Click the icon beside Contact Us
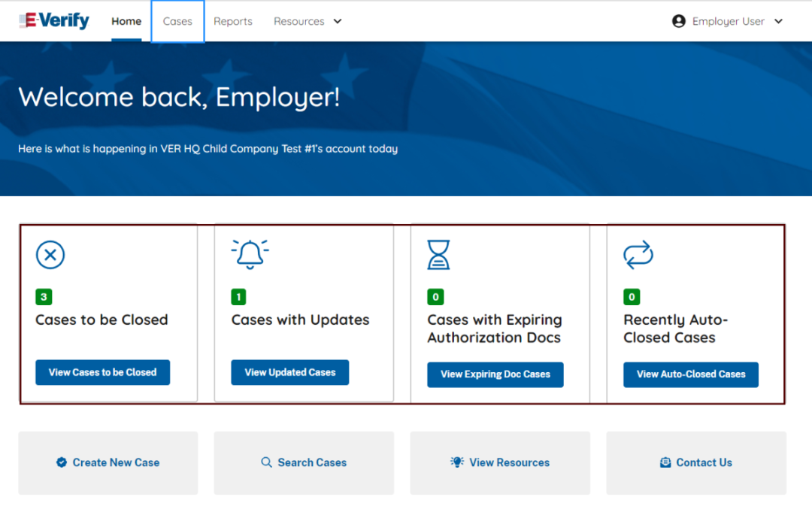 [665, 462]
